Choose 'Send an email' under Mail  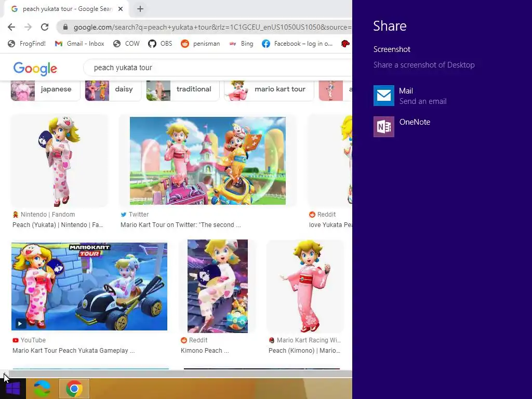[x=423, y=101]
